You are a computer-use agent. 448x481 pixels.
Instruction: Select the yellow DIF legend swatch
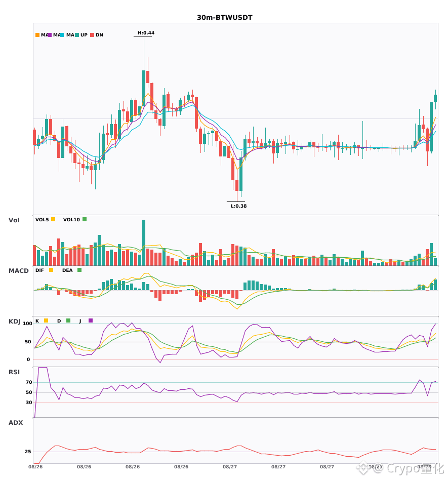pos(51,270)
